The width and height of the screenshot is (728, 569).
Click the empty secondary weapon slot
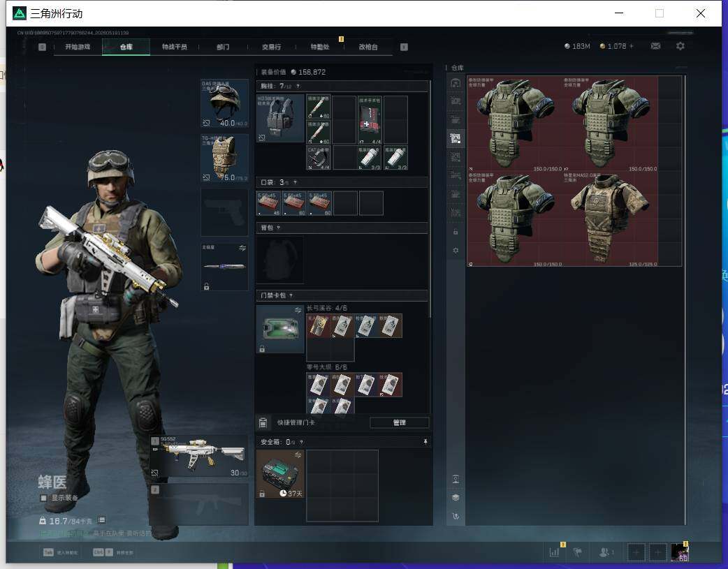coord(199,504)
